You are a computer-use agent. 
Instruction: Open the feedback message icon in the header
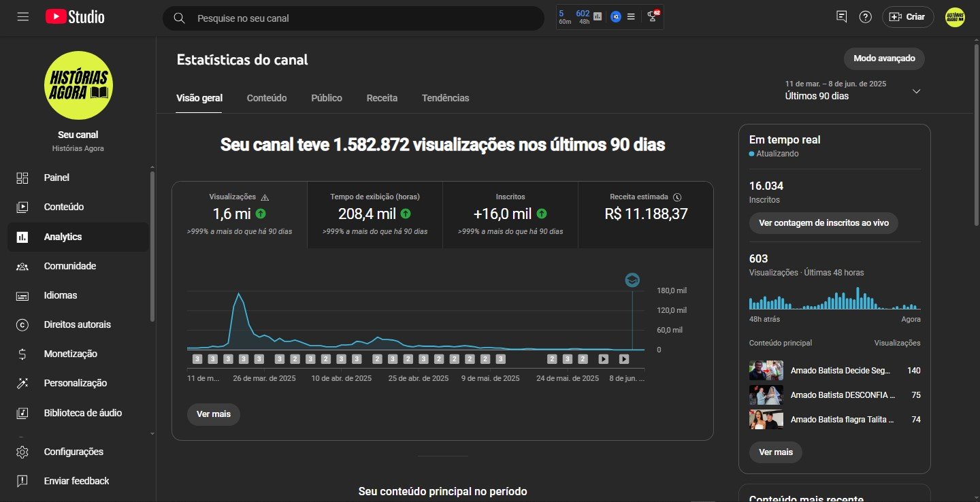(842, 17)
